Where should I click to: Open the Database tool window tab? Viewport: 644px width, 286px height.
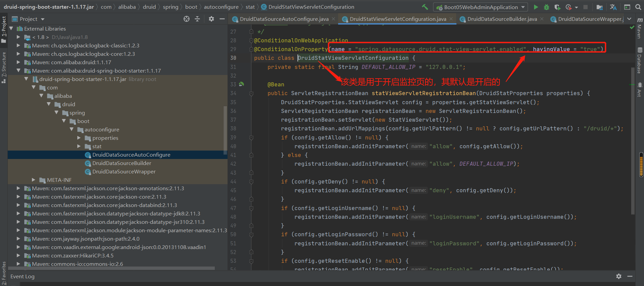(x=640, y=60)
